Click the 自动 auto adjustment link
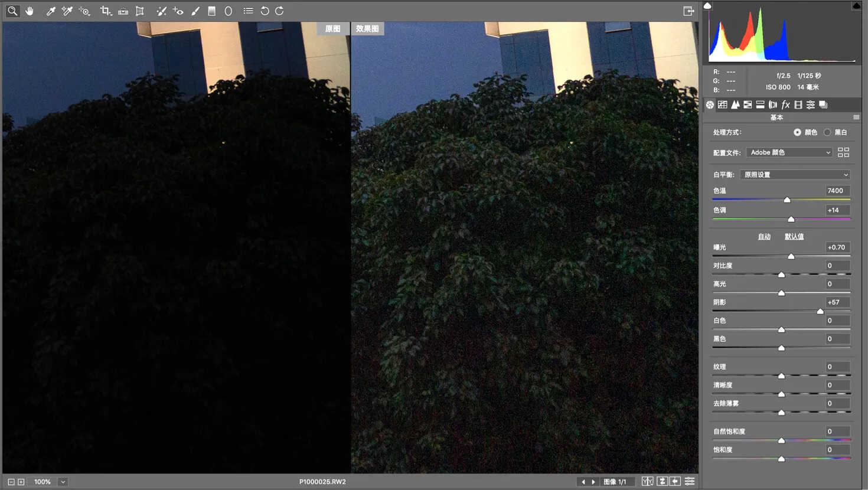Screen dimensions: 868x490 (x=764, y=236)
